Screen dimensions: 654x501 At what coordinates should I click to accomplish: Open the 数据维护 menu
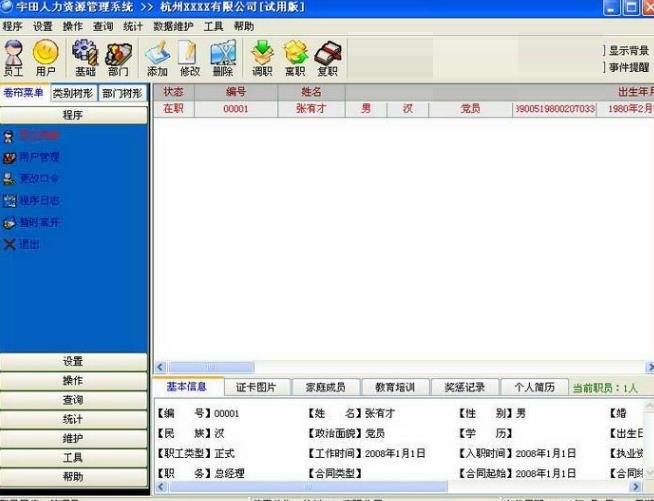[x=173, y=26]
